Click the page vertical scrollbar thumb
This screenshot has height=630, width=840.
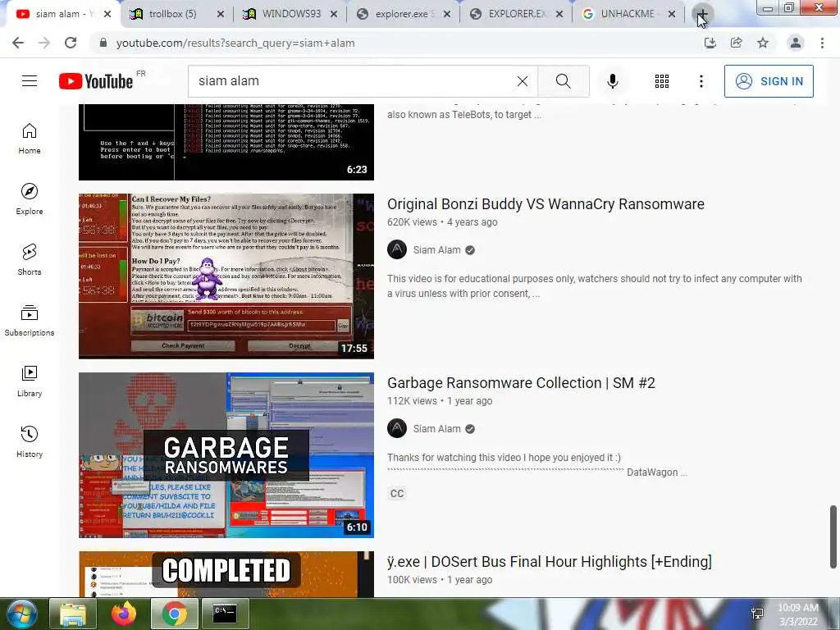[x=833, y=536]
